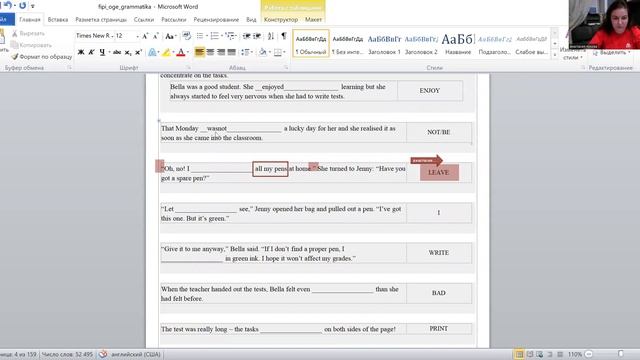Open the Change Case (Aa) menu
This screenshot has width=640, height=360.
click(170, 36)
